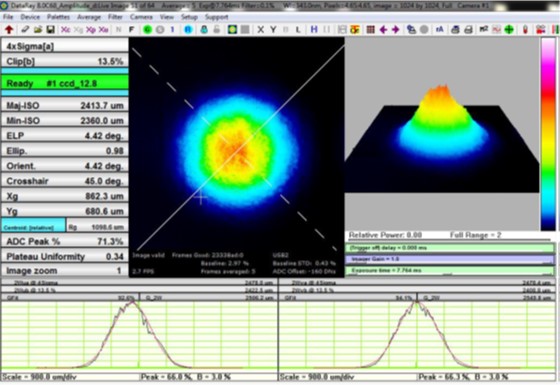Image resolution: width=560 pixels, height=385 pixels.
Task: Click the M2 toolbar icon
Action: click(484, 30)
